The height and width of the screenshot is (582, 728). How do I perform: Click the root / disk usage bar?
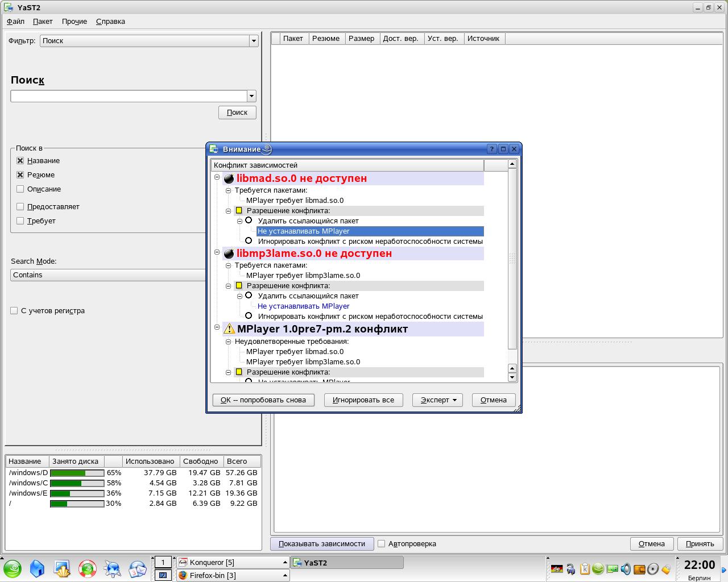[x=77, y=504]
